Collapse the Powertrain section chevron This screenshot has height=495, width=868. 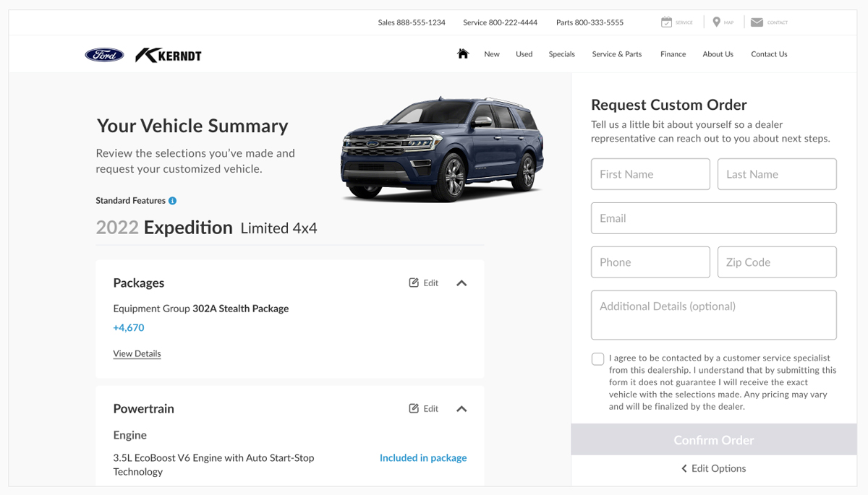click(461, 409)
